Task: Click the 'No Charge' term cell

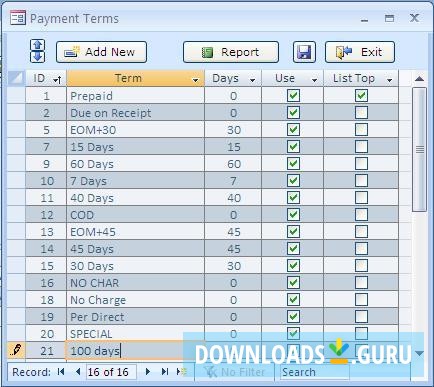Action: pyautogui.click(x=135, y=300)
